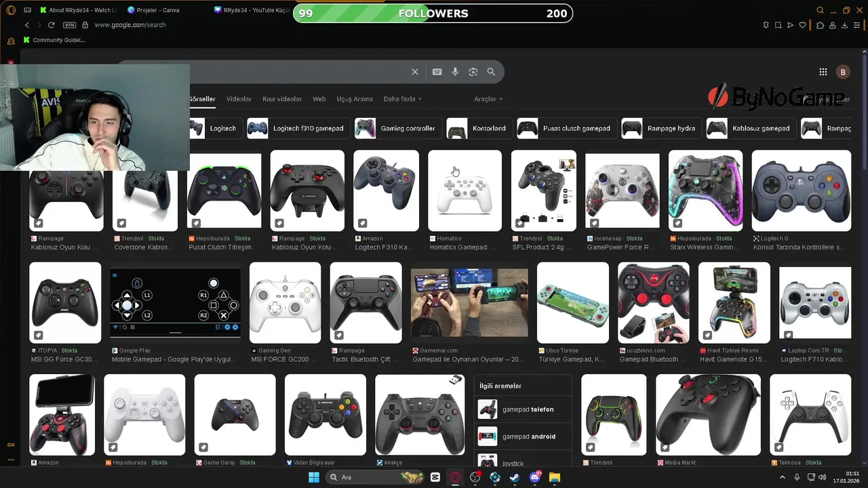Open Easy Setup sliders icon
Image resolution: width=868 pixels, height=488 pixels.
(858, 25)
